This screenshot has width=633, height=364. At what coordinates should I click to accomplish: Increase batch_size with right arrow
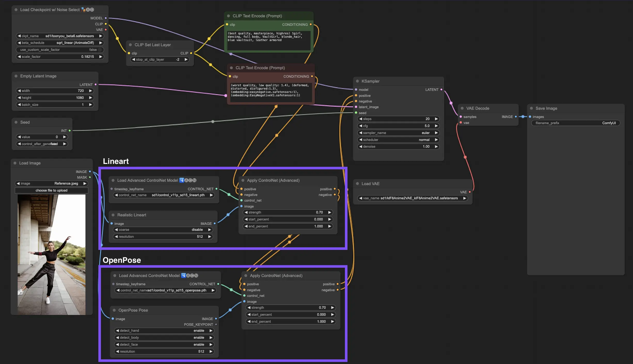tap(91, 105)
